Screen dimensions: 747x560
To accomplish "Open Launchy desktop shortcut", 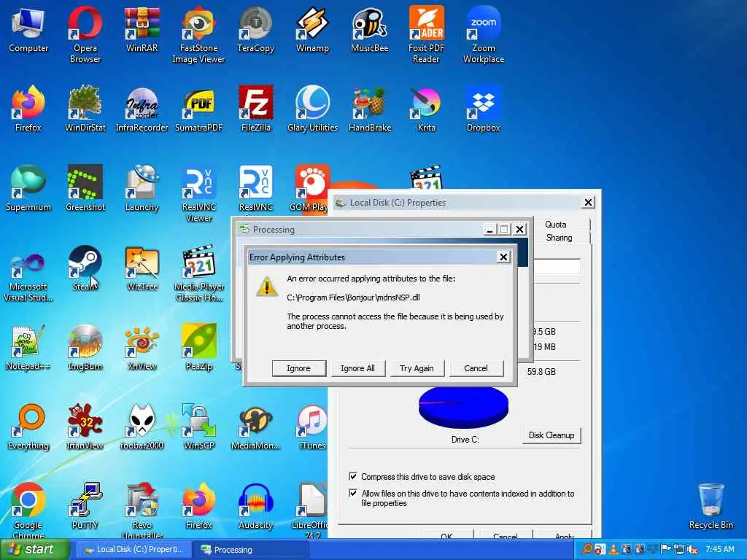I will tap(142, 188).
